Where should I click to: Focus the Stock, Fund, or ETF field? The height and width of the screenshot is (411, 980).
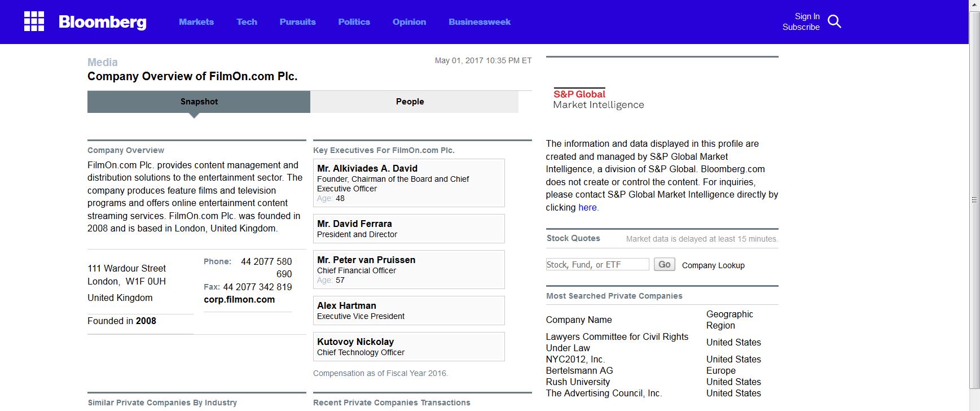coord(597,264)
